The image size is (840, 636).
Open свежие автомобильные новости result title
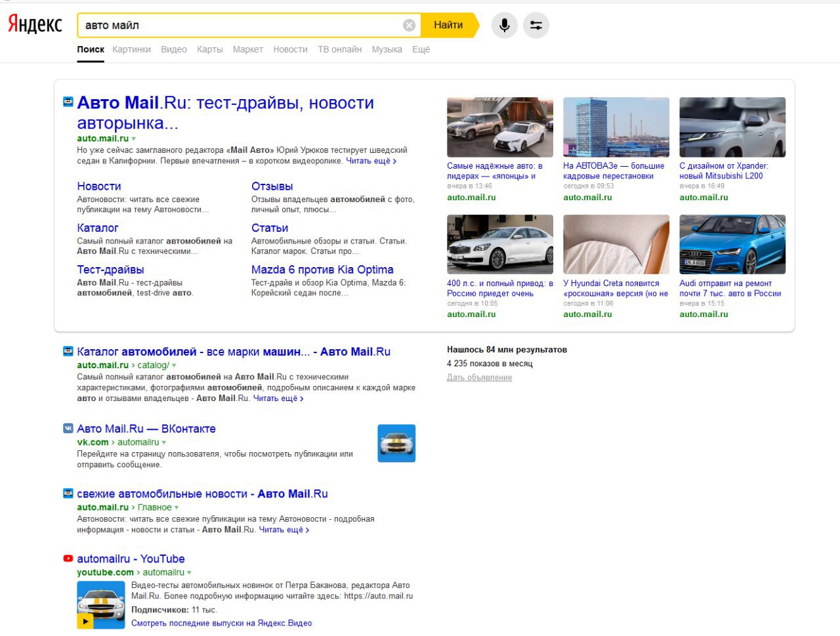[202, 494]
